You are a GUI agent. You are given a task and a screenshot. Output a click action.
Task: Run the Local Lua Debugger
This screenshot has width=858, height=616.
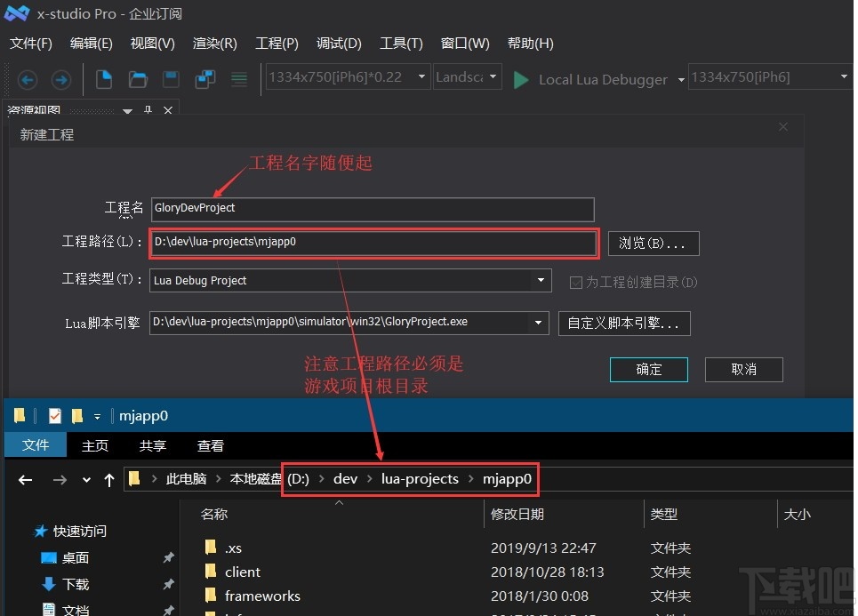pos(520,79)
